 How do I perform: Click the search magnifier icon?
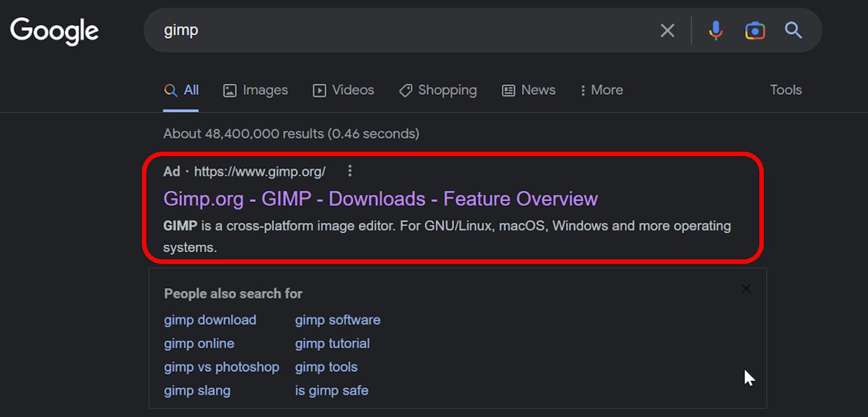(x=793, y=30)
